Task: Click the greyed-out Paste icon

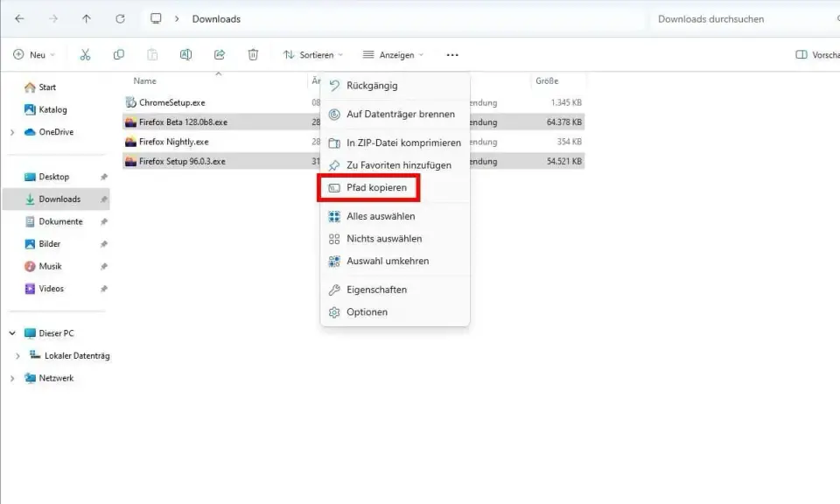Action: 152,54
